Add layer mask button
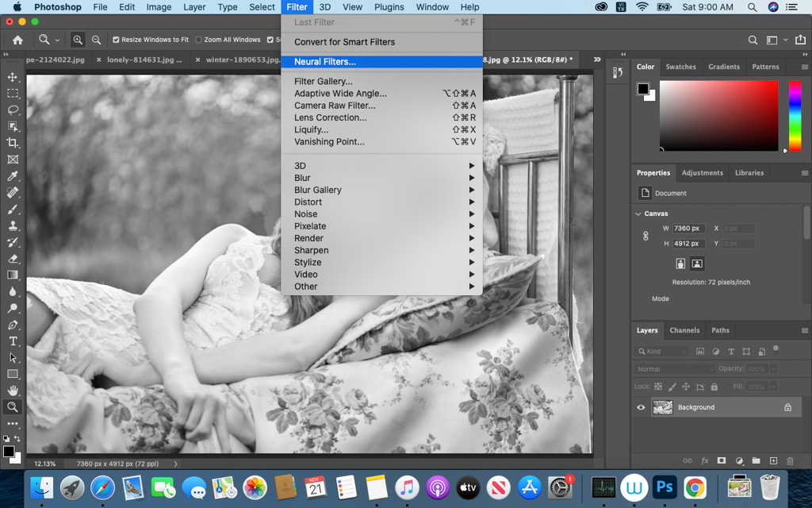Image resolution: width=812 pixels, height=508 pixels. pos(722,460)
